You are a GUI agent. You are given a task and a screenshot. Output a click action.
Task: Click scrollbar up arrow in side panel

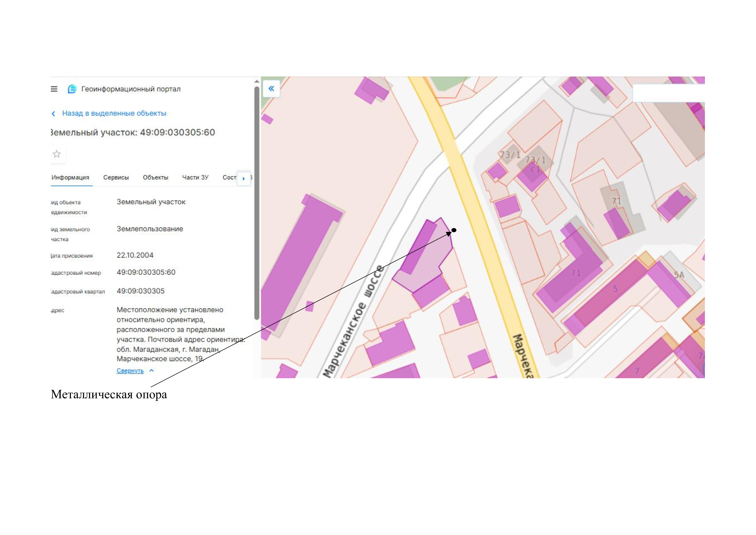256,81
